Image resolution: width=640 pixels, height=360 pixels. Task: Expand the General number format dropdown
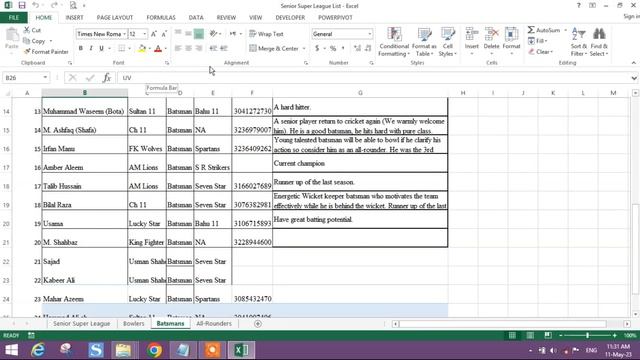(370, 34)
